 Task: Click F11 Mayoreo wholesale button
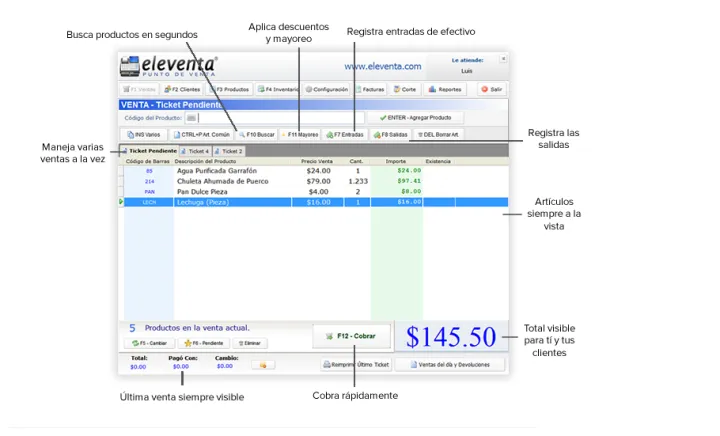coord(300,134)
